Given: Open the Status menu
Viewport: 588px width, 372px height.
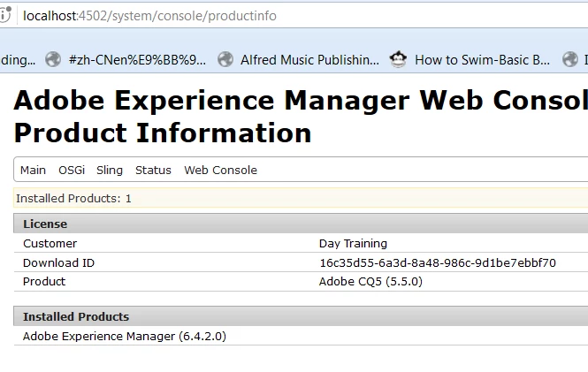Looking at the screenshot, I should click(x=153, y=170).
